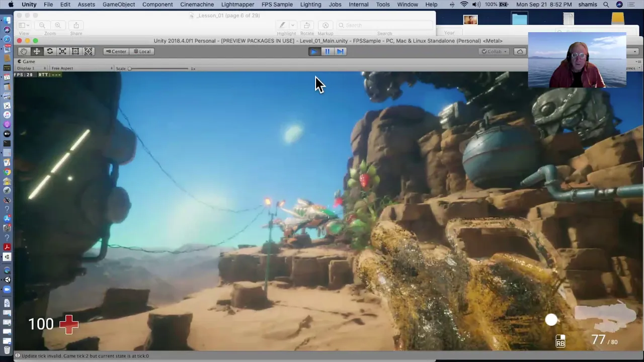Open Safari from the Dock
This screenshot has height=362, width=644.
(x=7, y=40)
